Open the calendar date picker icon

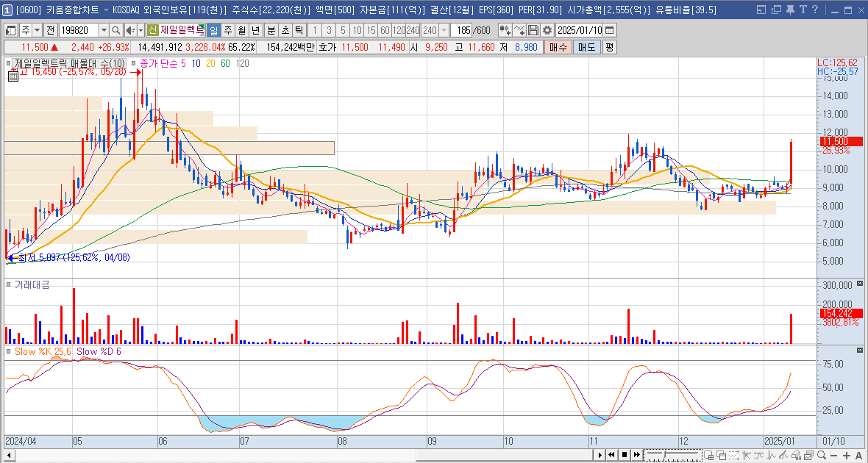[x=609, y=30]
